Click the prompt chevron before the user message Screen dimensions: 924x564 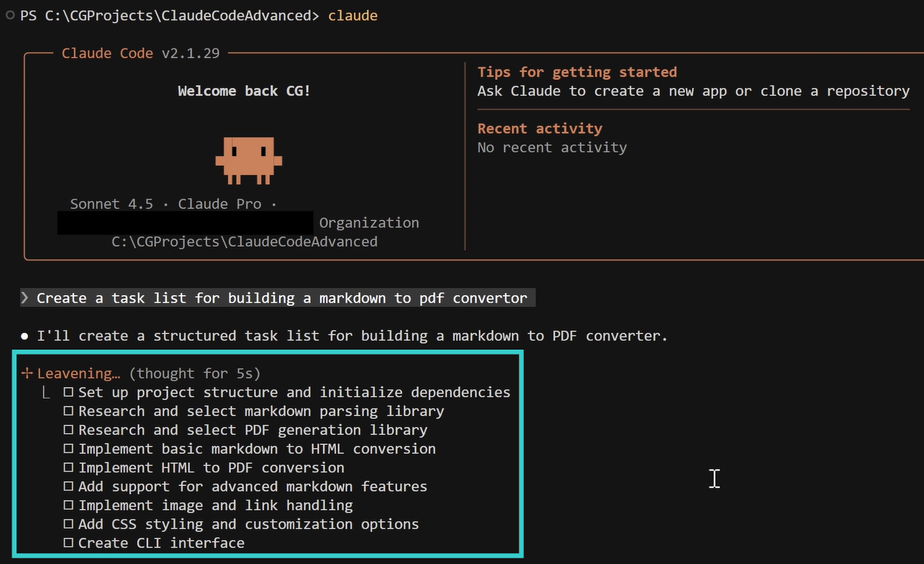(x=25, y=298)
